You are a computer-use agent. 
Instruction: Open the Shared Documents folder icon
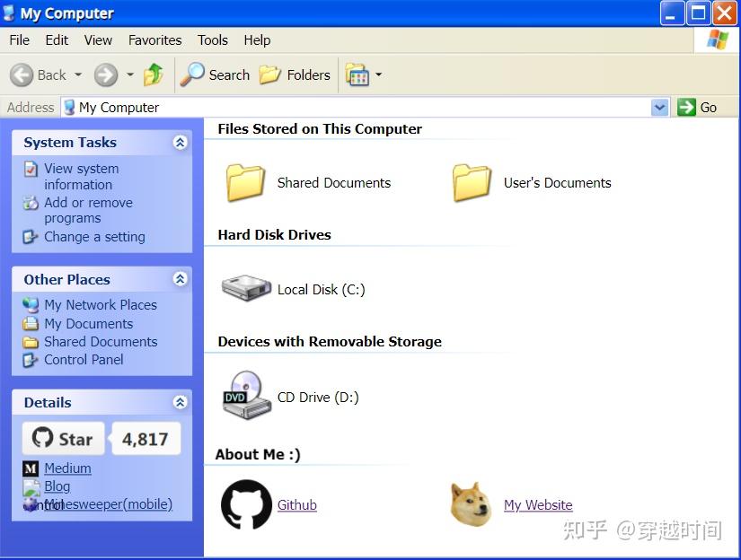coord(244,179)
